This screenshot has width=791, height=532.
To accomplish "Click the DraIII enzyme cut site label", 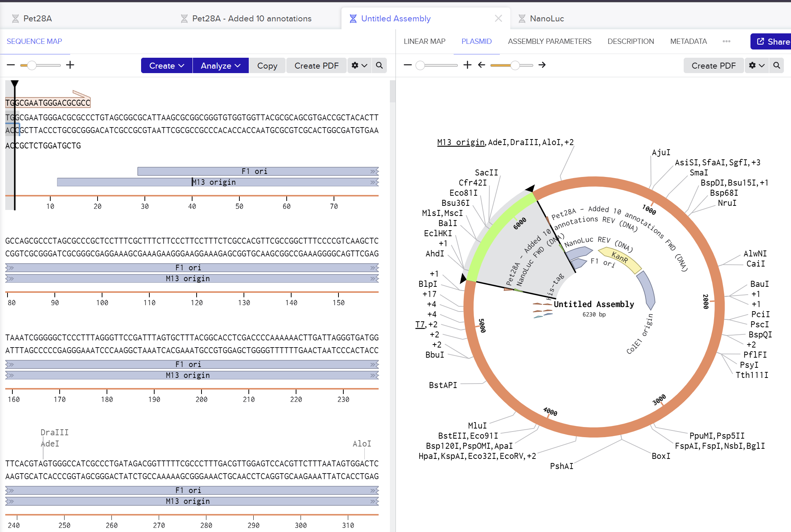I will click(x=55, y=433).
